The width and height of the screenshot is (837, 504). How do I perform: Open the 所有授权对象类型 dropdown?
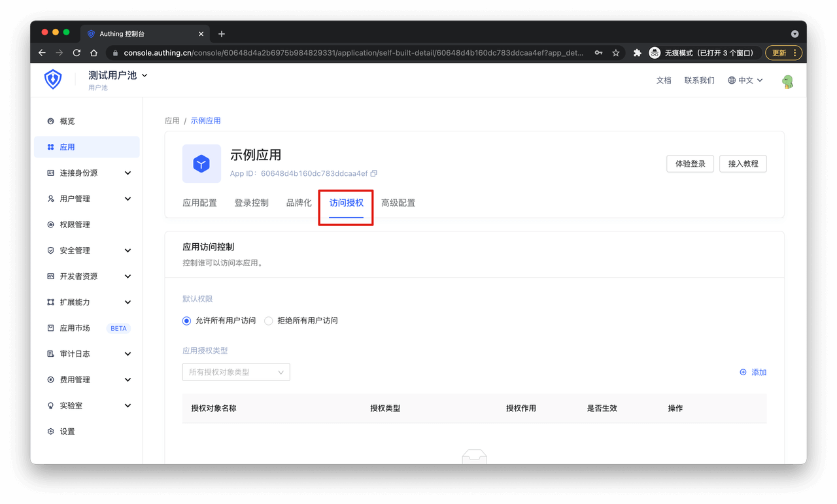point(235,373)
